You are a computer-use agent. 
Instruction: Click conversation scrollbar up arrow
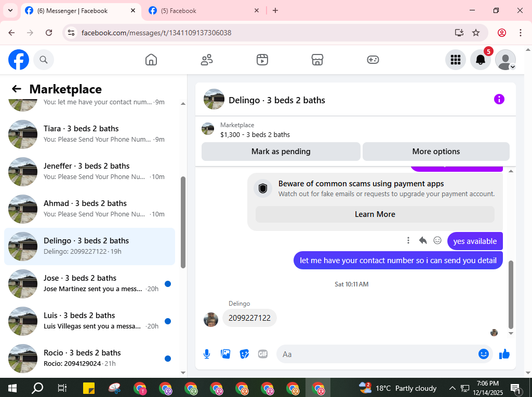tap(511, 171)
